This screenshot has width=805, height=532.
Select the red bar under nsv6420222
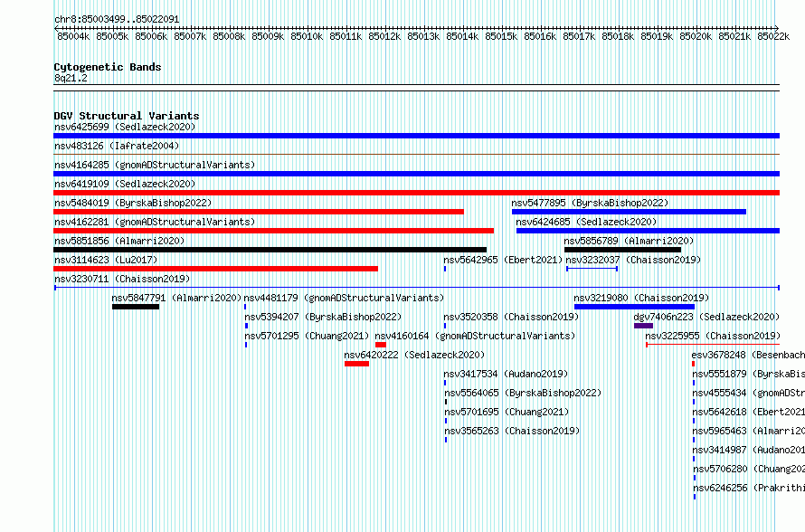click(x=356, y=364)
